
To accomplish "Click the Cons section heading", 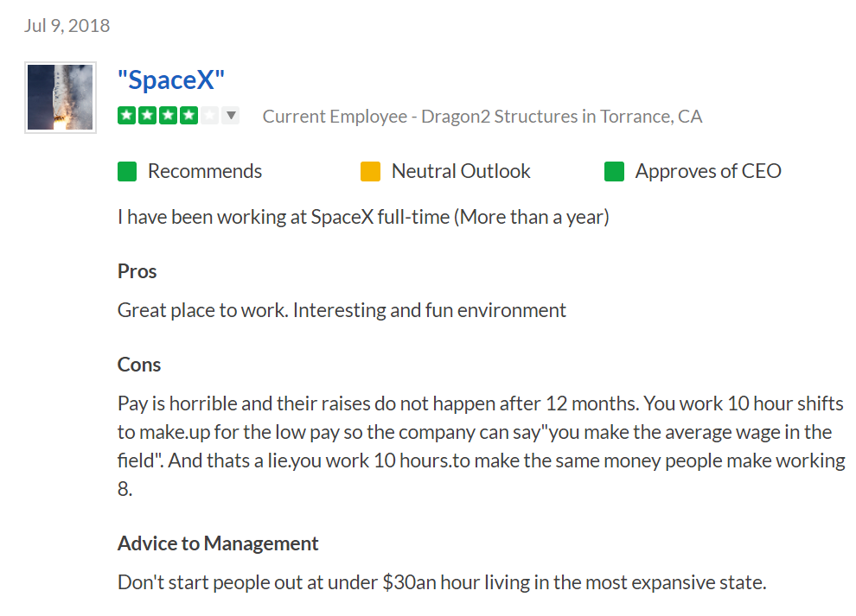I will click(x=139, y=365).
